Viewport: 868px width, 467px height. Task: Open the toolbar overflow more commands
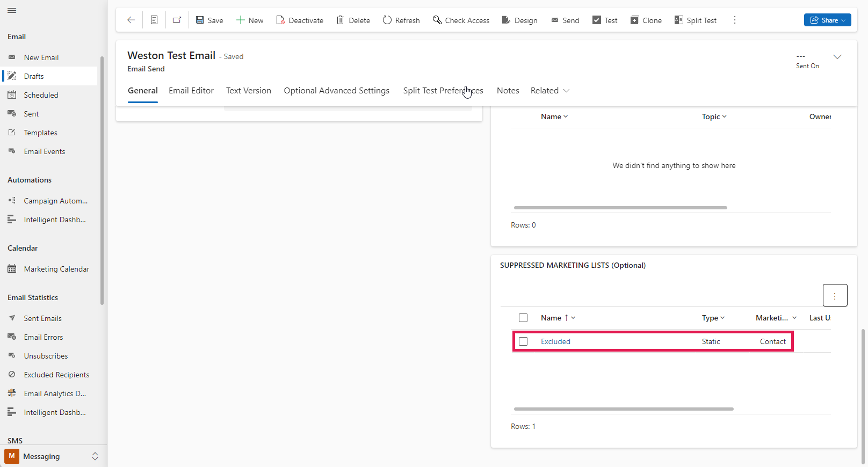click(735, 20)
